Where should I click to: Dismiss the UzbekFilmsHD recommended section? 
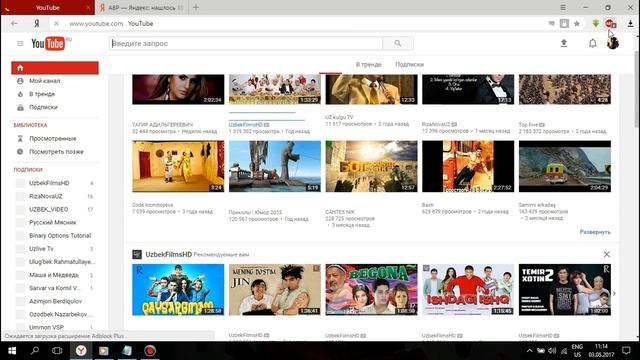(607, 254)
